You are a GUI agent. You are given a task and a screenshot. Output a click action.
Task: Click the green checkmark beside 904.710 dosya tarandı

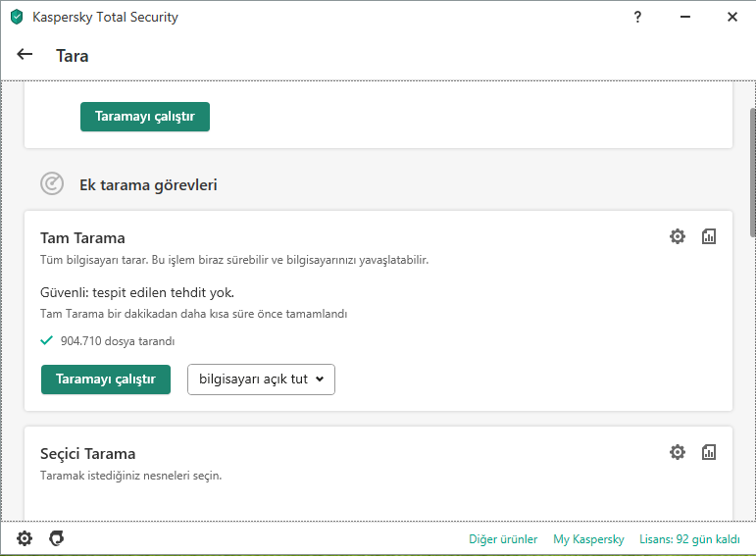point(47,340)
